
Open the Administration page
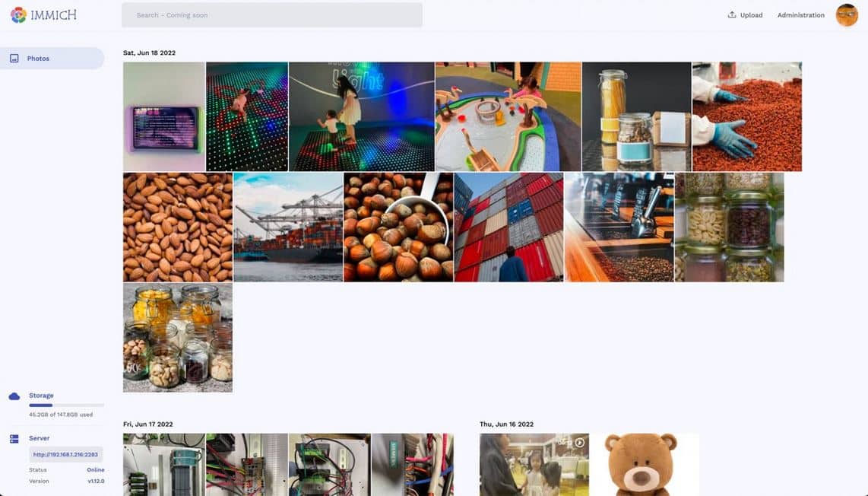(x=800, y=15)
